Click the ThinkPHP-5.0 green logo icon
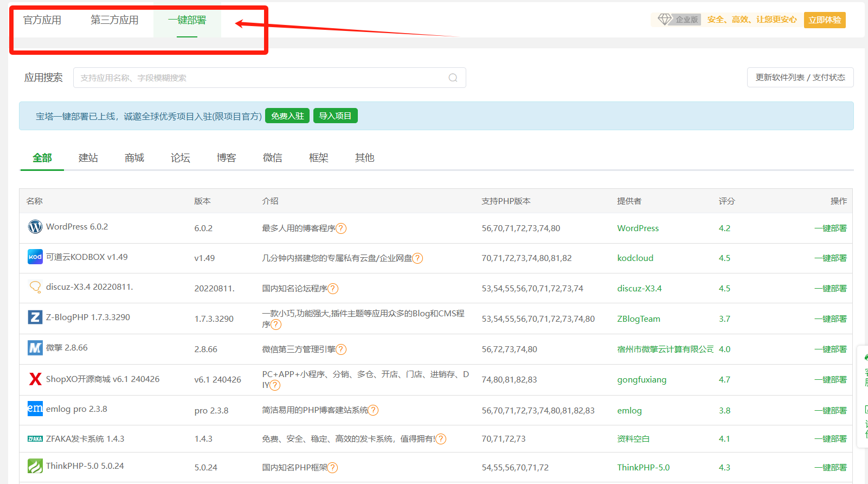Screen dimensions: 868x484 pos(35,466)
